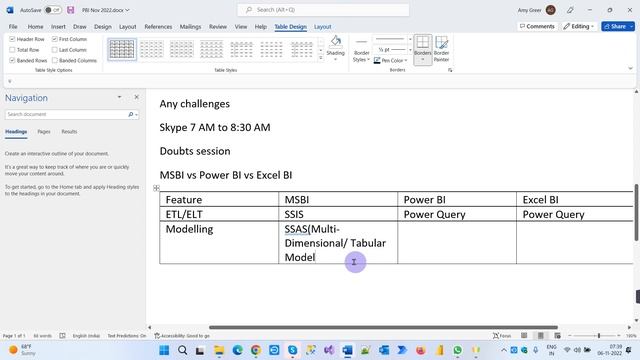Select the second table style thumbnail

coord(152,49)
